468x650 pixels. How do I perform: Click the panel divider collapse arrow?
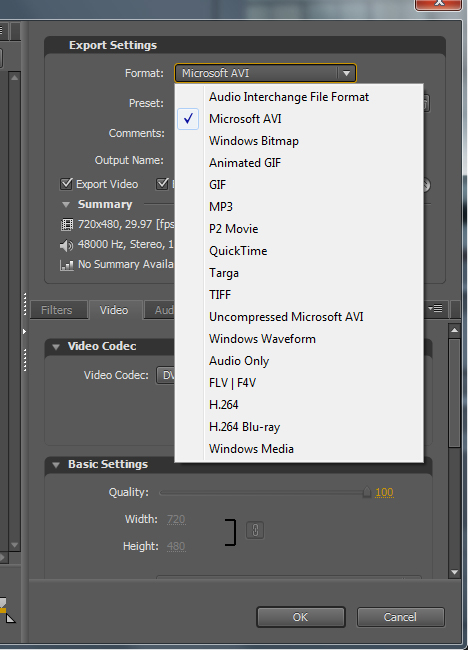point(24,332)
